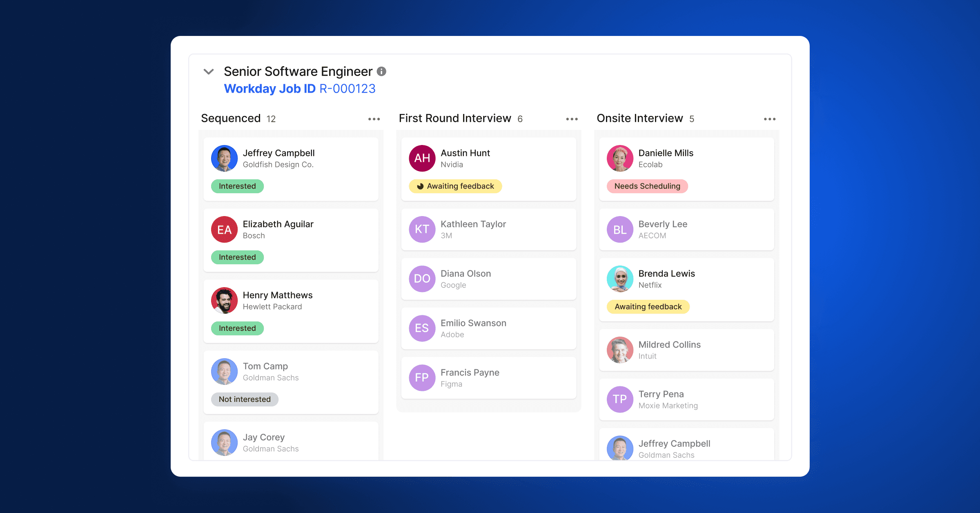Click Austin Hunt's AH avatar
Image resolution: width=980 pixels, height=513 pixels.
(x=422, y=158)
